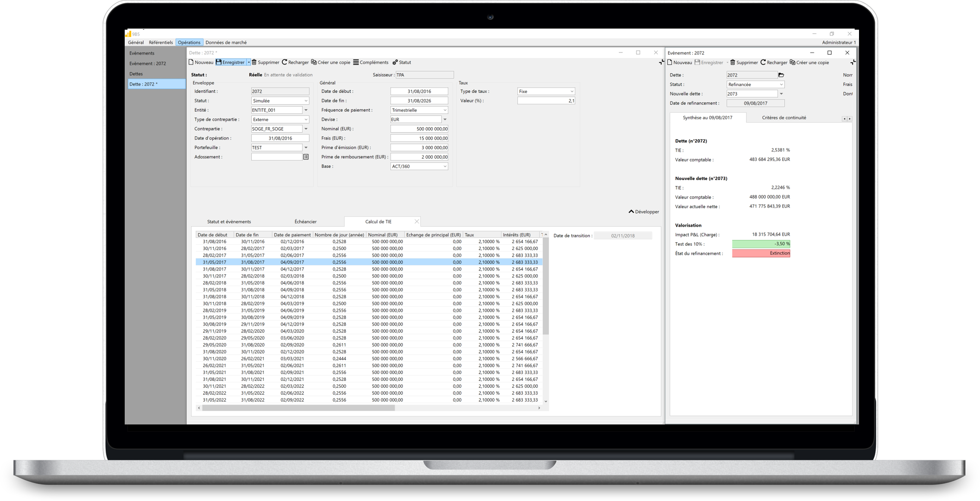Click Nouveau in the Dette window toolbar
The image size is (980, 501).
201,62
